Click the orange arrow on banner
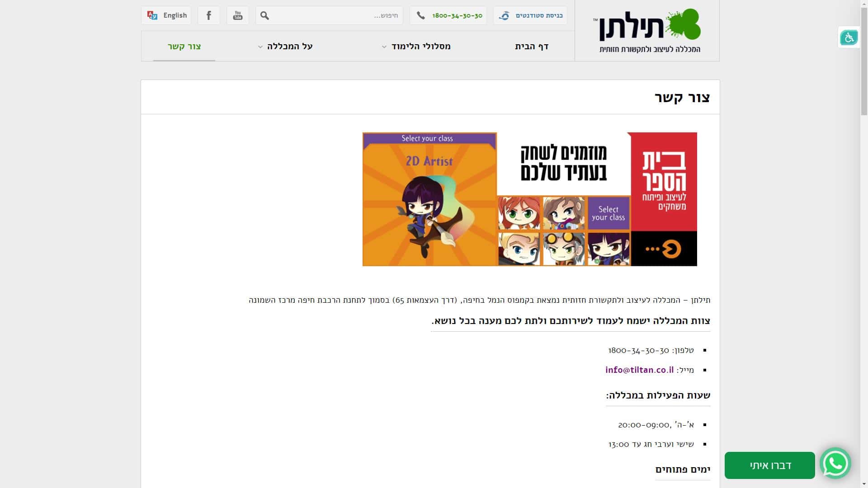The height and width of the screenshot is (488, 868). [664, 249]
